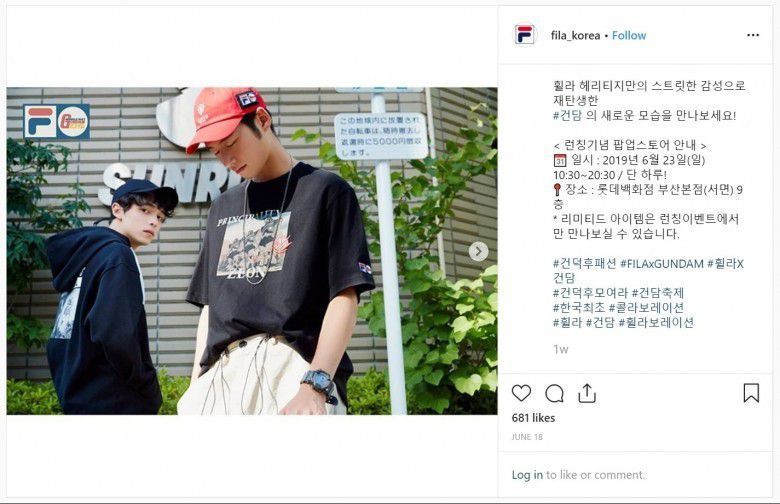Click Log in to like or comment
The height and width of the screenshot is (504, 780).
coord(527,475)
